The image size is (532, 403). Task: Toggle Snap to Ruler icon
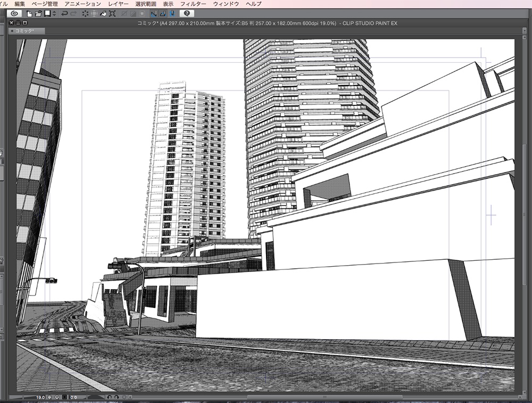pos(154,14)
